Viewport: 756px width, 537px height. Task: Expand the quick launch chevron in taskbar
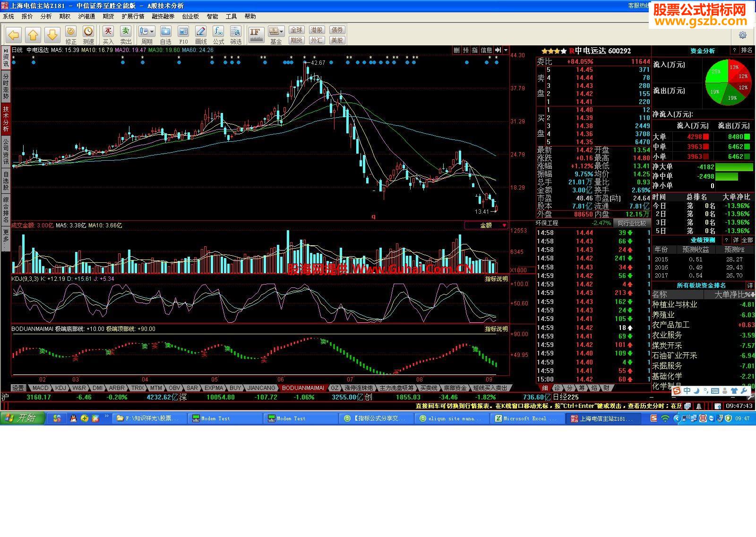(x=106, y=416)
